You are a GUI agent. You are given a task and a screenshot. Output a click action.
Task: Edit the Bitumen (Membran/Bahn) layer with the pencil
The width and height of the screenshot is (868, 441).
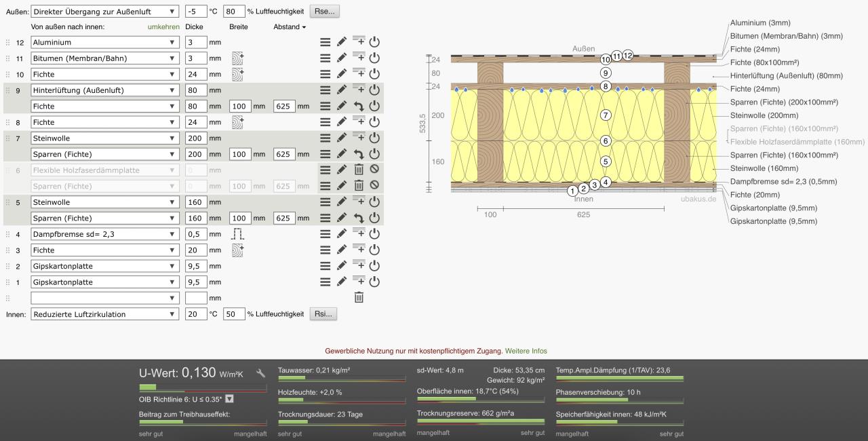(x=342, y=58)
